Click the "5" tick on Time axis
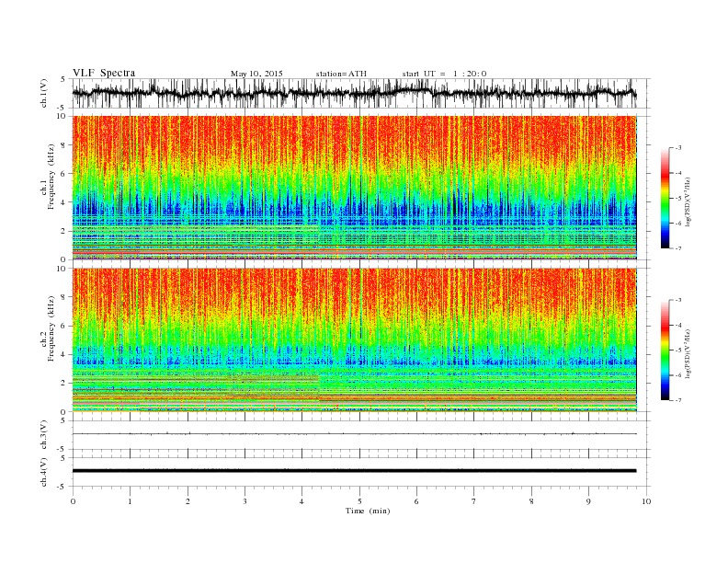Viewport: 728px width, 563px height. [x=359, y=501]
